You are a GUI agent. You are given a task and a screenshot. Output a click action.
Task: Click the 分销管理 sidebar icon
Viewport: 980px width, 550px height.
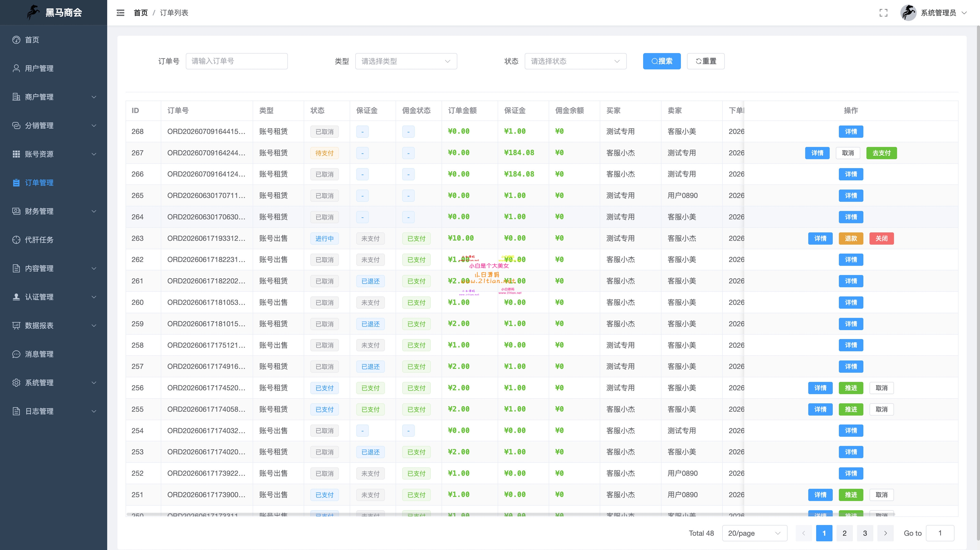pos(16,125)
